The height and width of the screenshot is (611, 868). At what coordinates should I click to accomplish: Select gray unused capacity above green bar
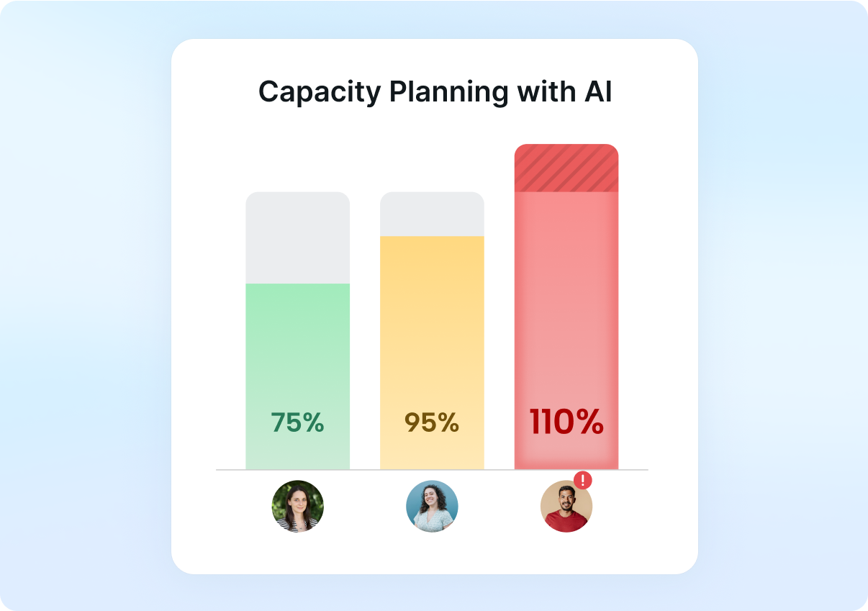coord(298,238)
